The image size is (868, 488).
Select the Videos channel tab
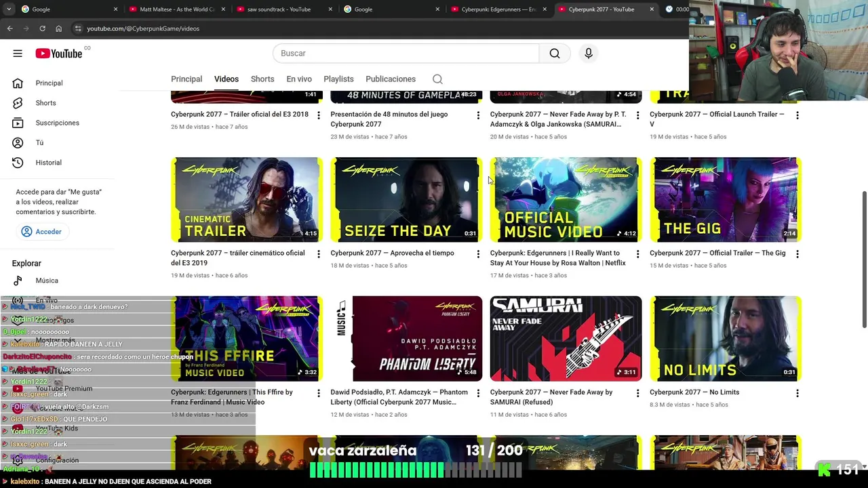coord(226,79)
